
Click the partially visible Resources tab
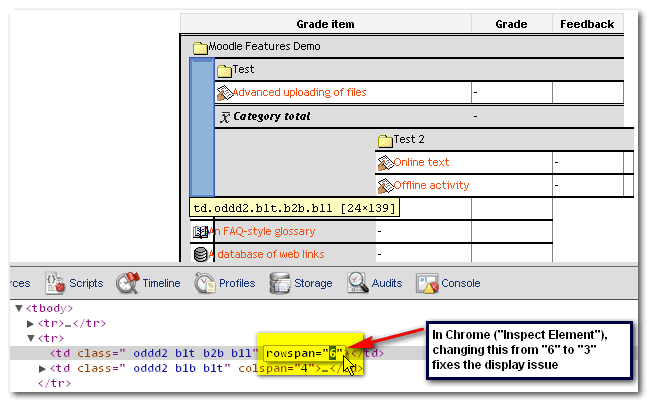(x=20, y=283)
